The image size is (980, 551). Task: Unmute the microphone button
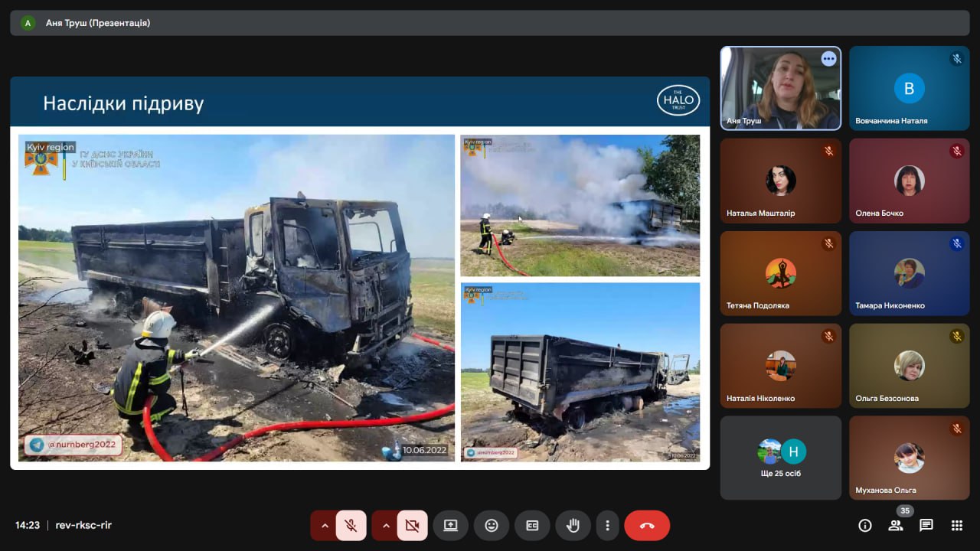pyautogui.click(x=351, y=526)
